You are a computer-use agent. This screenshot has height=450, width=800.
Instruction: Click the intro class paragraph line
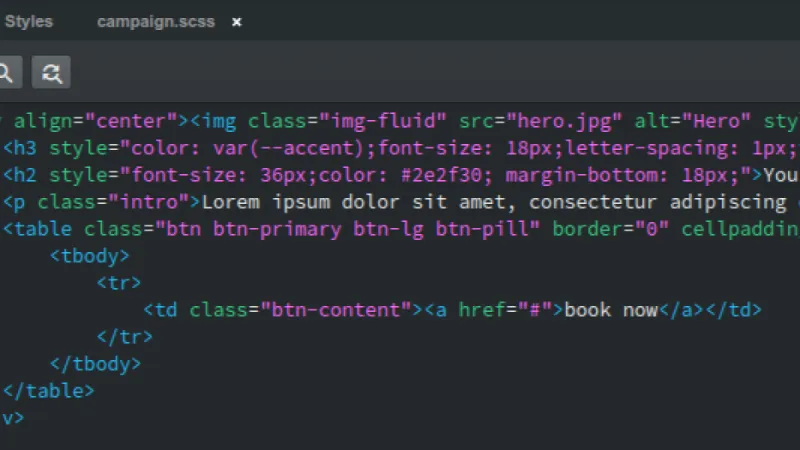click(x=400, y=202)
